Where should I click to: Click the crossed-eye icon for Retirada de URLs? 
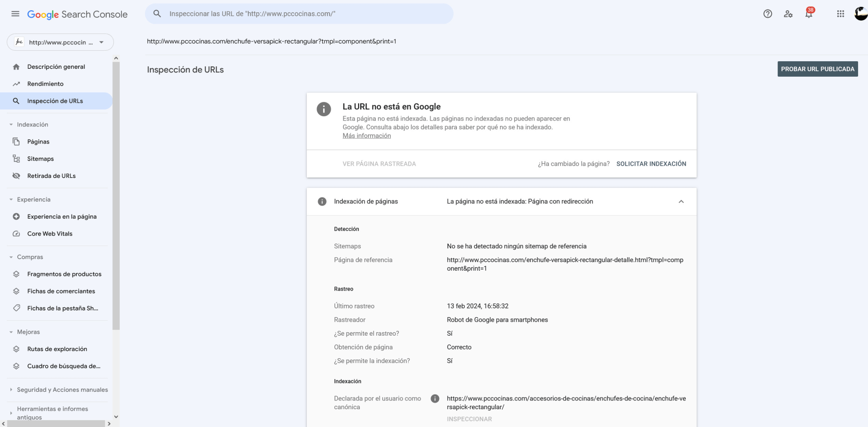coord(16,176)
